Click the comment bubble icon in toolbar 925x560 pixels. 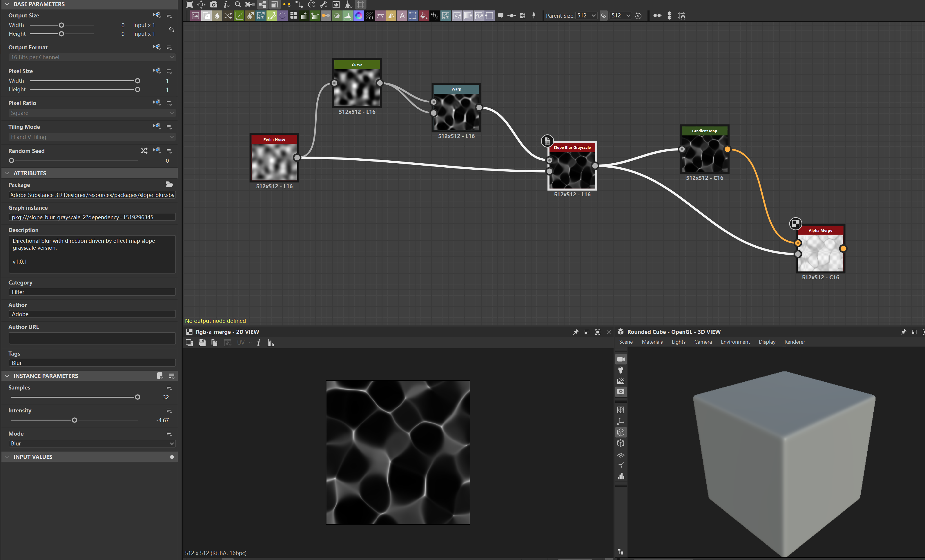tap(500, 16)
